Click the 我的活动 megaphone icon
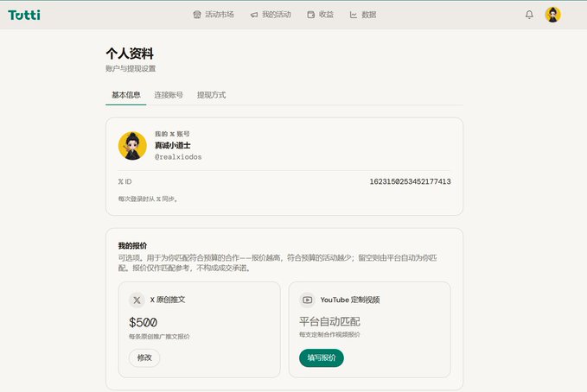 [x=254, y=15]
